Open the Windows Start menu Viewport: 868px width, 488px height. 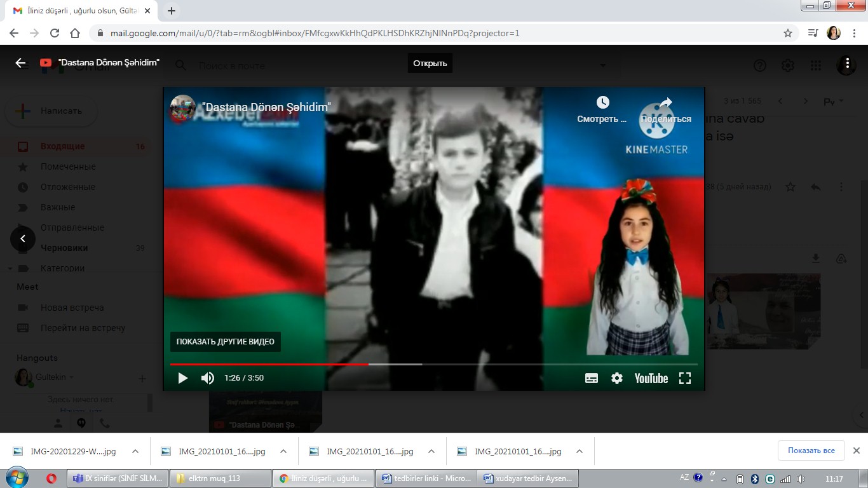click(16, 478)
